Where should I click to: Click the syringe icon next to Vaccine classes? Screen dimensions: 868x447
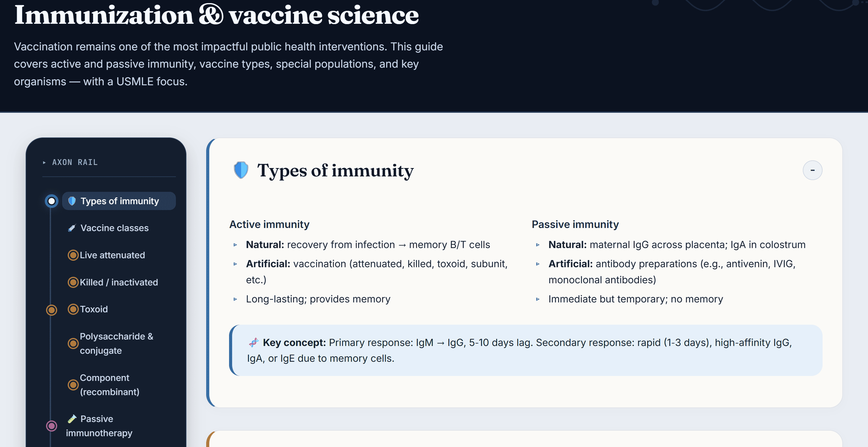[72, 228]
